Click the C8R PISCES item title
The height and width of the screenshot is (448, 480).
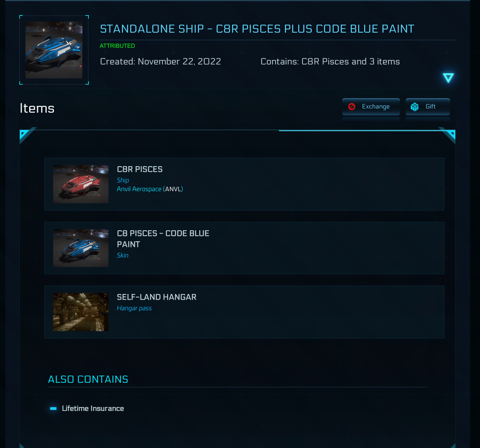coord(140,169)
